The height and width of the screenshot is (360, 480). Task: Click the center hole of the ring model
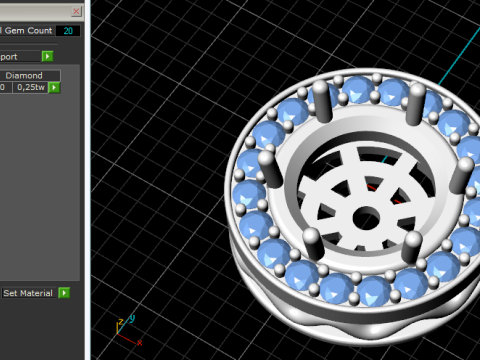pos(366,218)
